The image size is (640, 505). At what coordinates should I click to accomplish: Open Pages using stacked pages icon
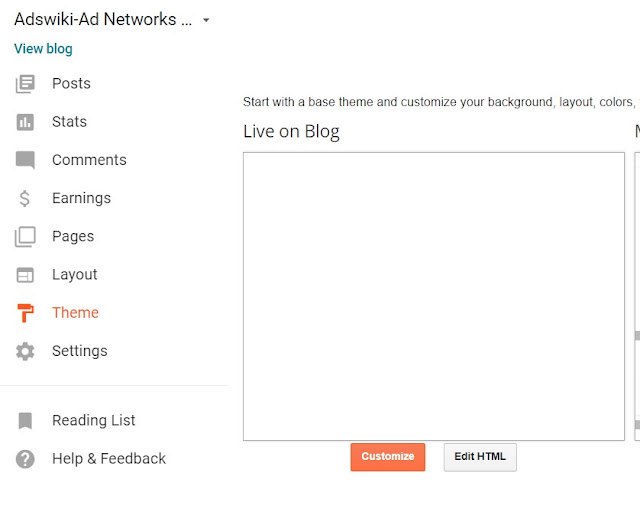coord(25,237)
